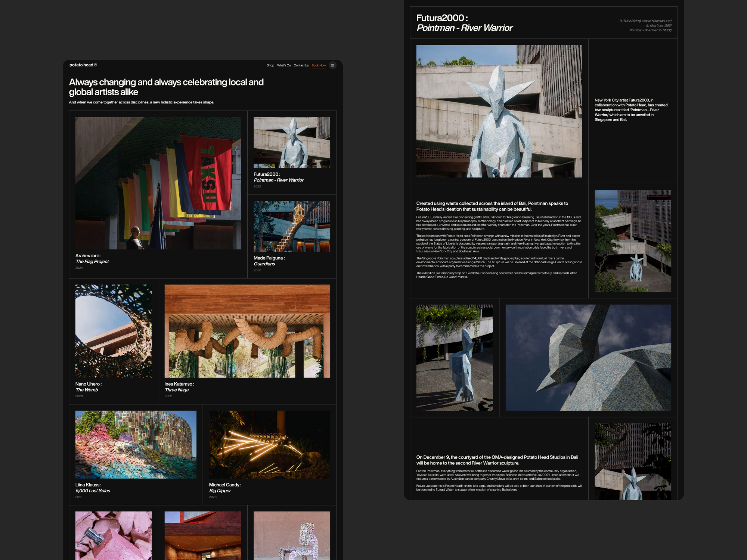Click Liina Klauss 5,000 Lost Soles title
Screen dimensions: 747x560
pyautogui.click(x=93, y=488)
